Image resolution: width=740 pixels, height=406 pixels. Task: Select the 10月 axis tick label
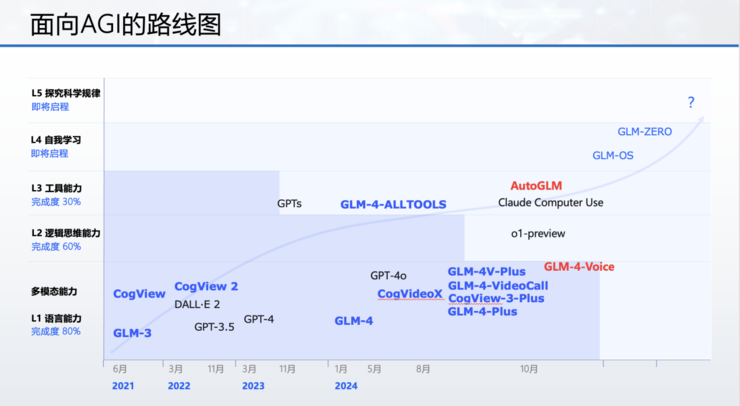529,369
